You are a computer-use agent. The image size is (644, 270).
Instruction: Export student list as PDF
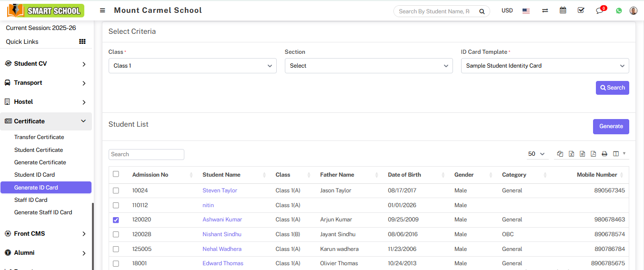click(594, 154)
